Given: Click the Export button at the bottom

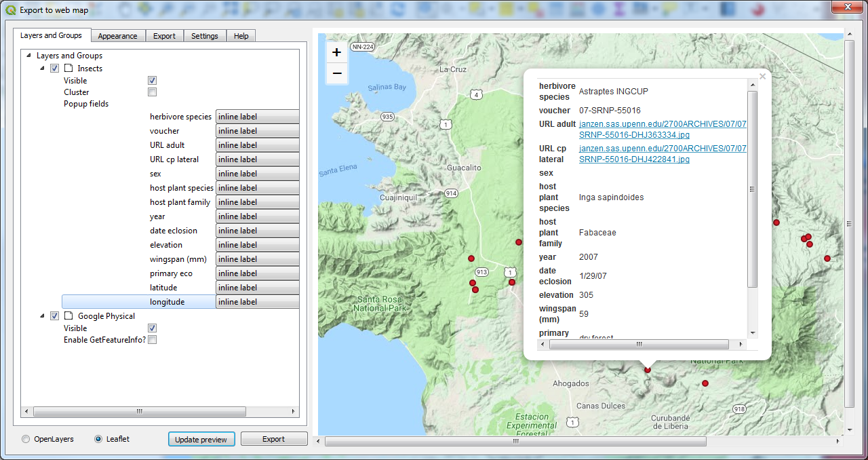Looking at the screenshot, I should point(273,439).
